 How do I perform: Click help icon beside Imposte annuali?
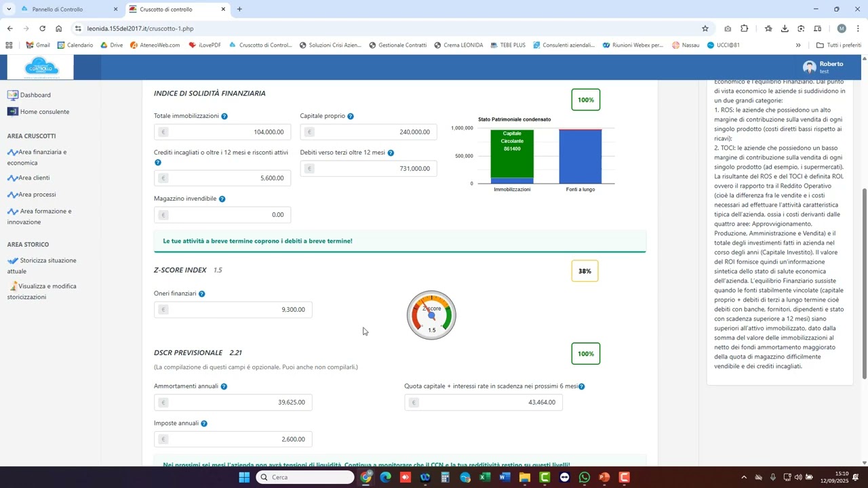(x=204, y=424)
